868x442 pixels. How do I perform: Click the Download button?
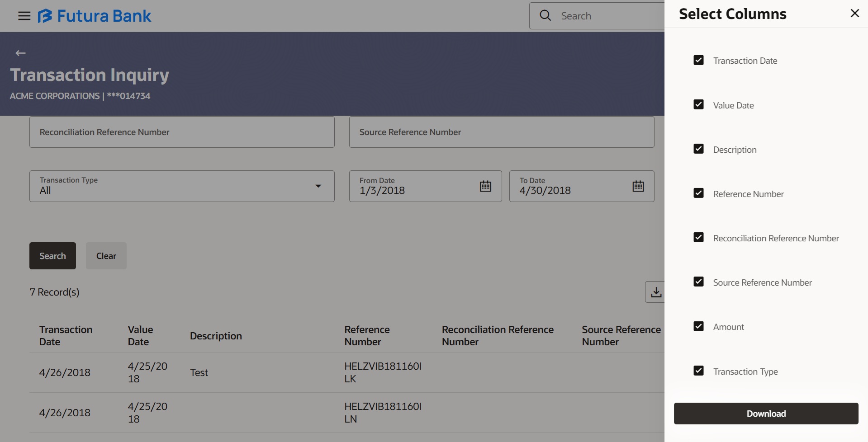pos(766,414)
